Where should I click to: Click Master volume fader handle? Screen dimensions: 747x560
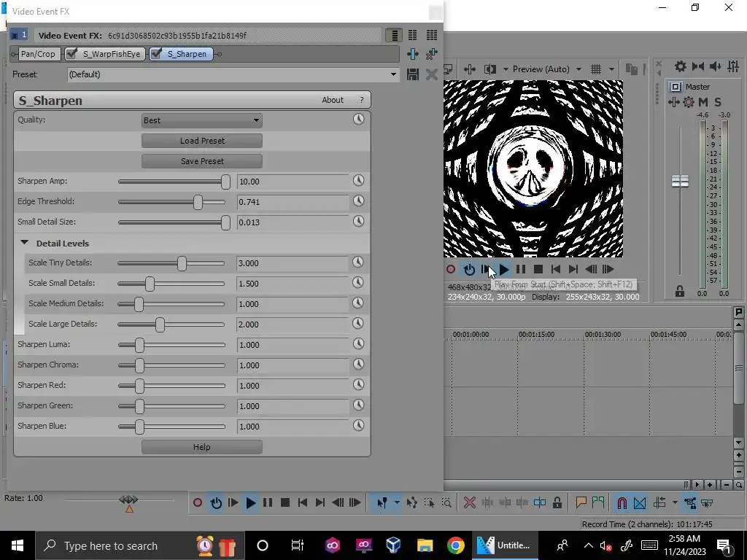[x=680, y=181]
